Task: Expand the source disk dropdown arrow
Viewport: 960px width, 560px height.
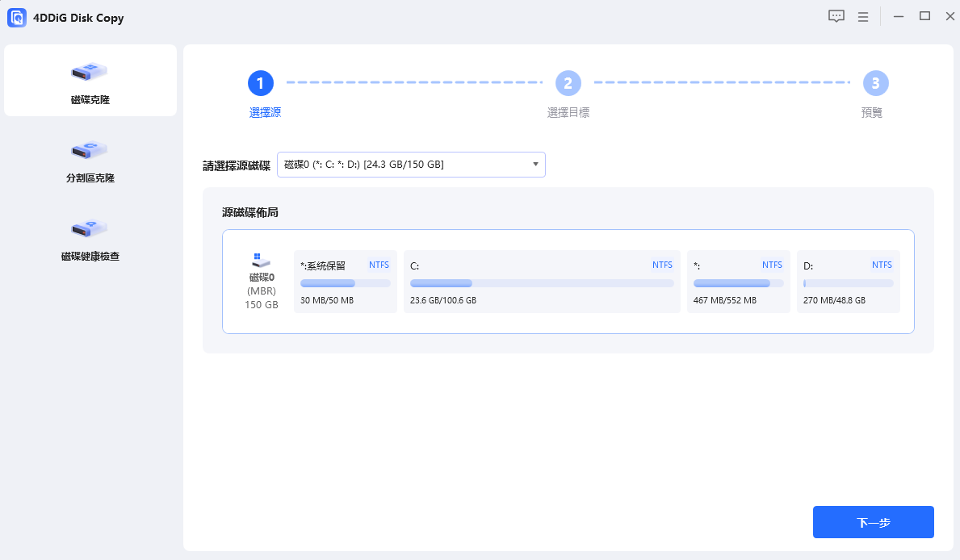Action: pos(535,165)
